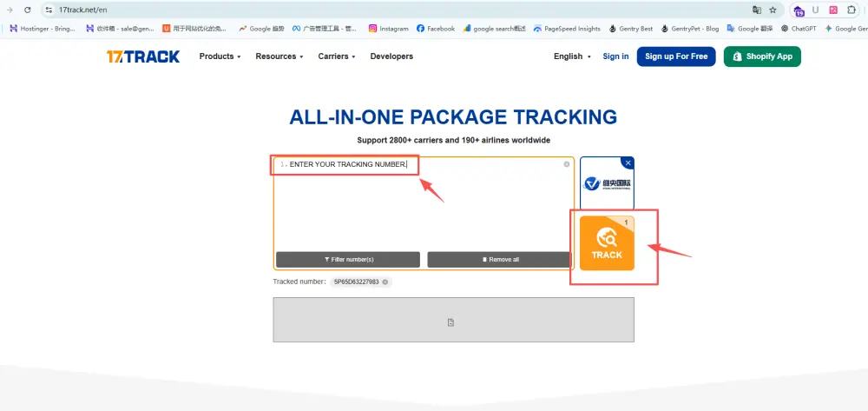Click the Filter number(s) button

point(347,260)
